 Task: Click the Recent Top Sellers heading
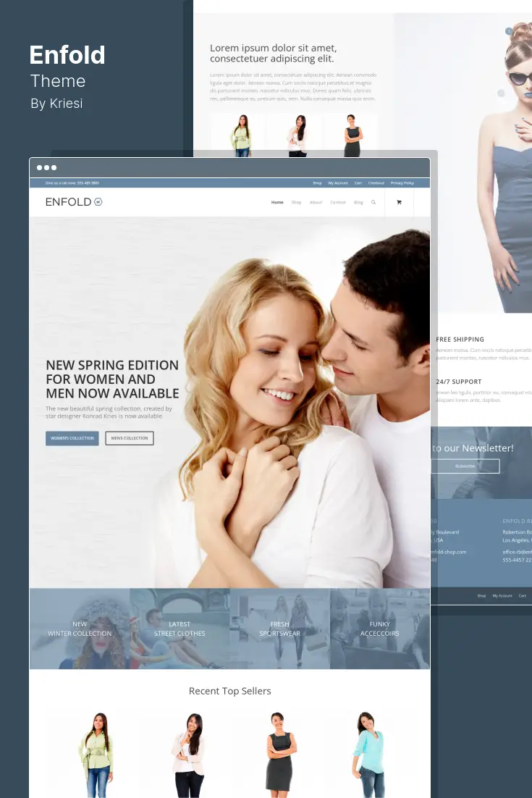[x=230, y=691]
